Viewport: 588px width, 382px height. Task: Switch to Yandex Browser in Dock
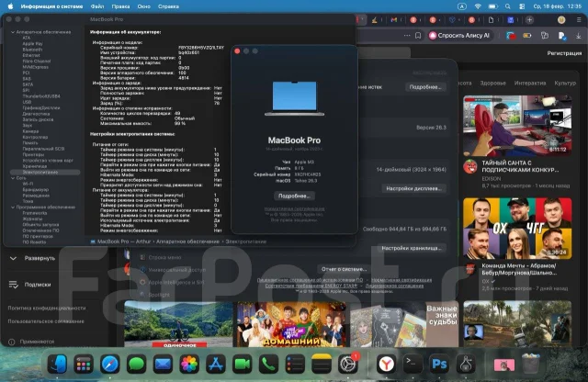click(x=386, y=364)
